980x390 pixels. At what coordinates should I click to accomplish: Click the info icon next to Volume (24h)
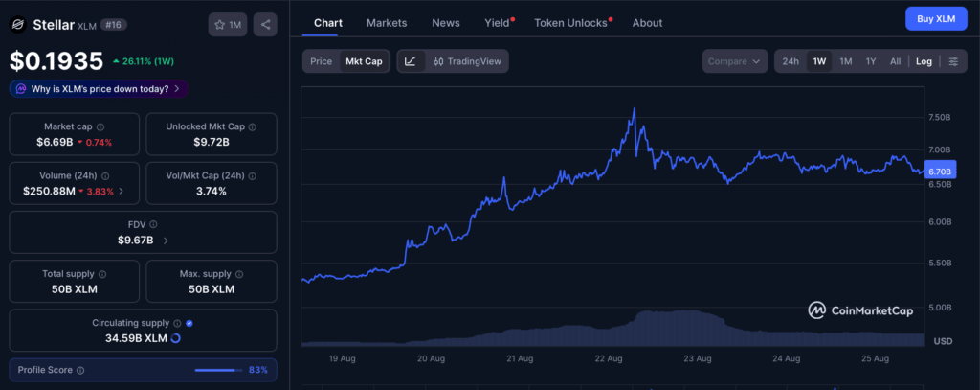[105, 176]
